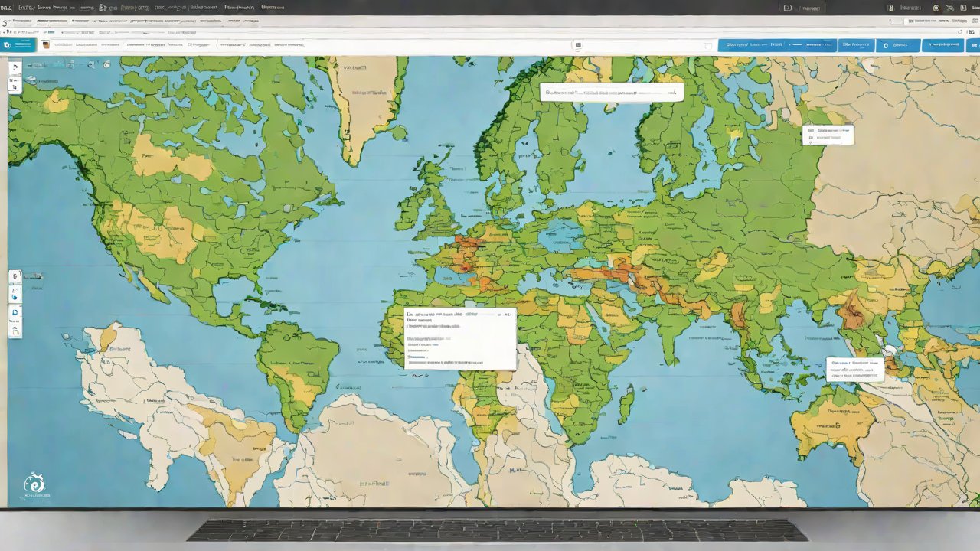Click the small label box over Southeast Asia
Image resolution: width=980 pixels, height=551 pixels.
click(x=854, y=370)
